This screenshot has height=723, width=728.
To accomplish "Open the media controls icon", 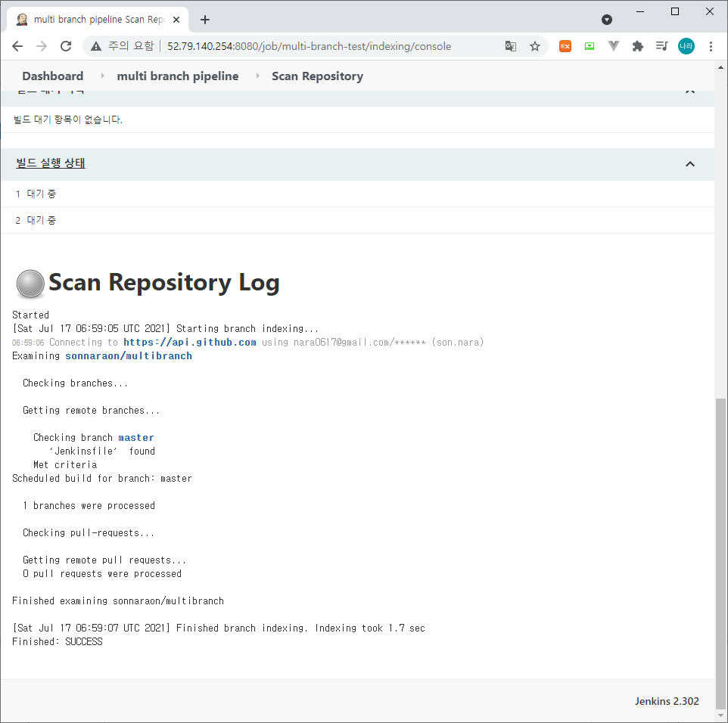I will [661, 46].
